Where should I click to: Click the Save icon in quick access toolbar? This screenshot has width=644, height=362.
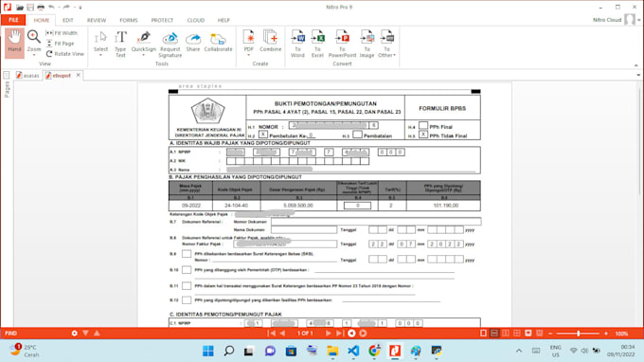(x=30, y=8)
